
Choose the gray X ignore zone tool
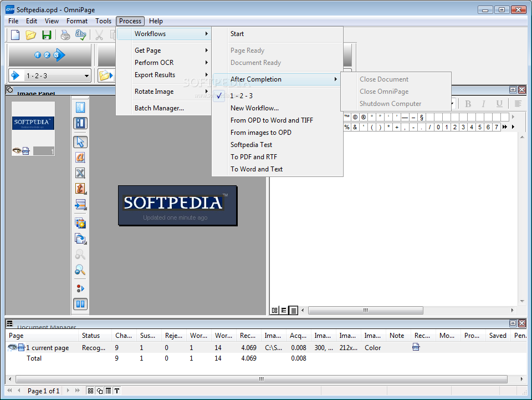(80, 173)
